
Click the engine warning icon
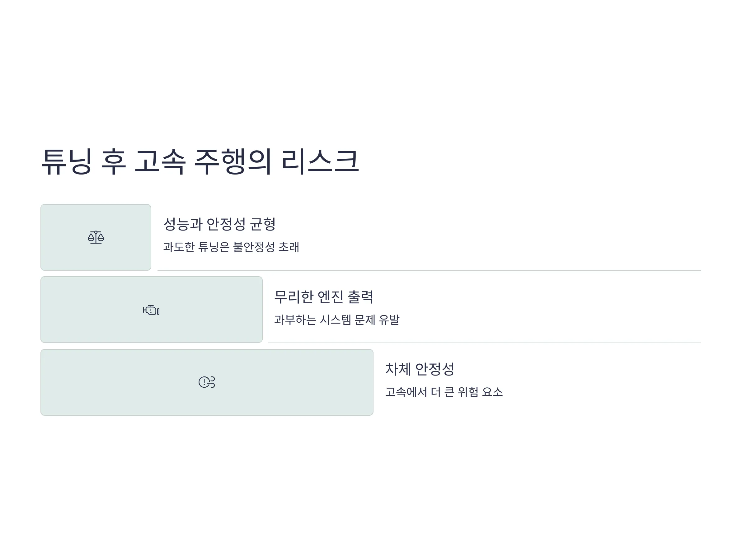151,310
